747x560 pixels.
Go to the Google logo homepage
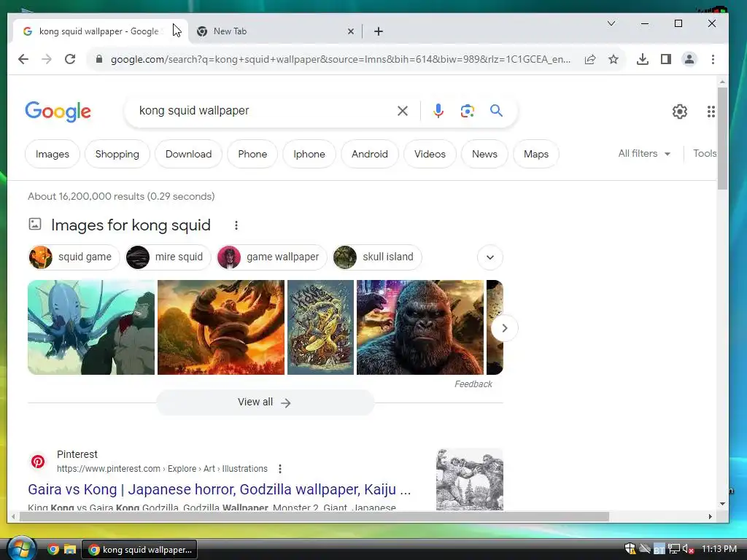click(58, 112)
